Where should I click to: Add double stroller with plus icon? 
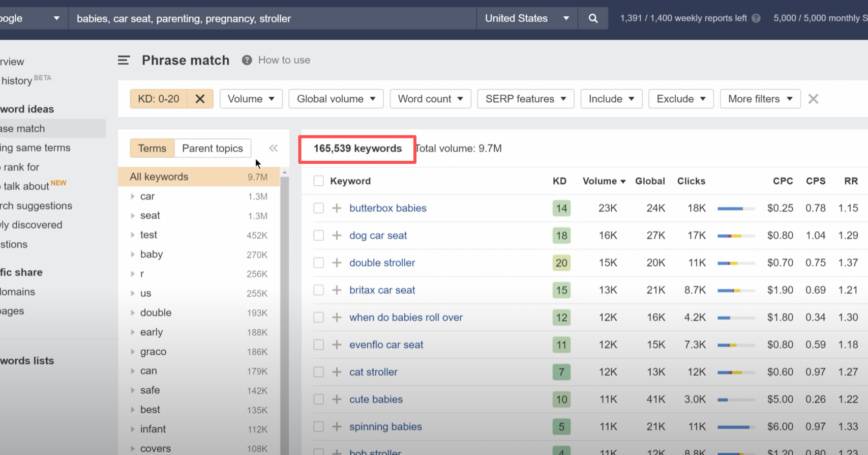click(x=337, y=263)
